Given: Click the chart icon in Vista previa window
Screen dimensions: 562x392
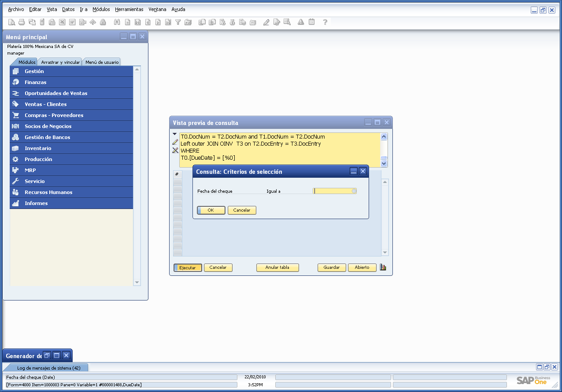Looking at the screenshot, I should pyautogui.click(x=383, y=267).
